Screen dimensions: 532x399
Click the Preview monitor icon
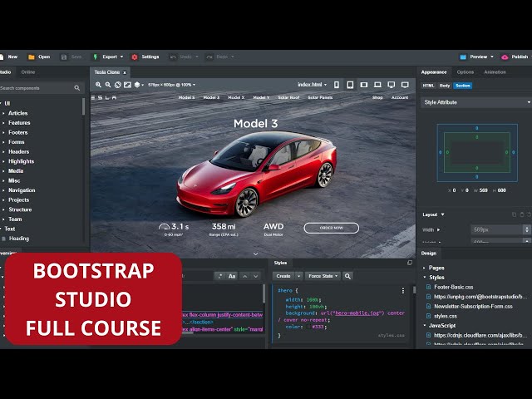click(x=463, y=57)
